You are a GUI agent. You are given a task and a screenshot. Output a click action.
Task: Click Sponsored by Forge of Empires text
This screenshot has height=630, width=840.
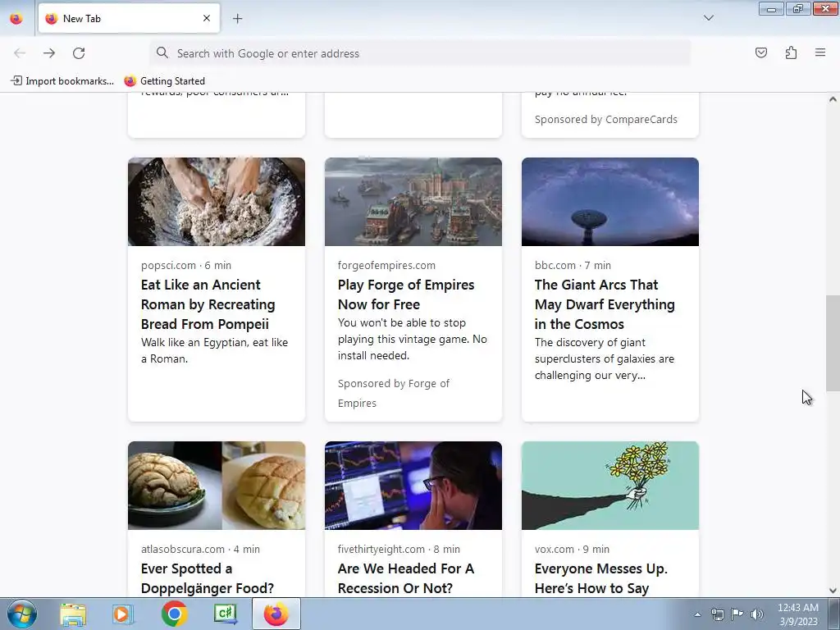pos(394,393)
